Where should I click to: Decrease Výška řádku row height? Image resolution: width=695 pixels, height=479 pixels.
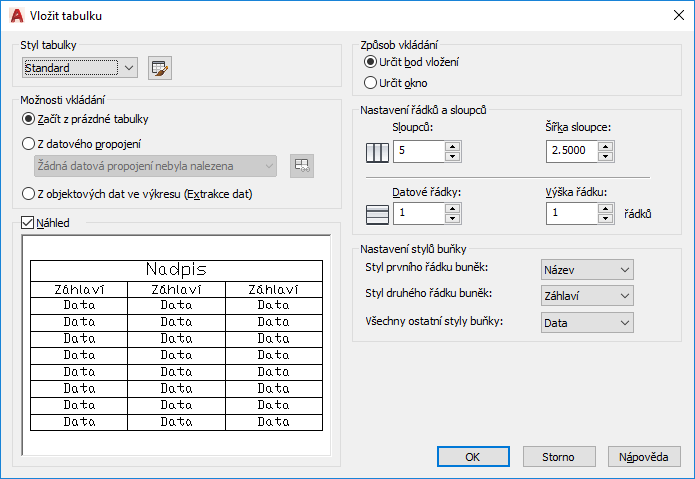point(605,218)
